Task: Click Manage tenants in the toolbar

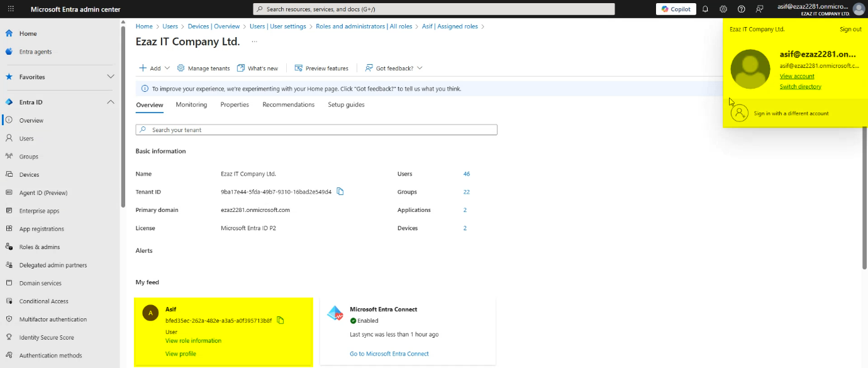Action: (203, 68)
